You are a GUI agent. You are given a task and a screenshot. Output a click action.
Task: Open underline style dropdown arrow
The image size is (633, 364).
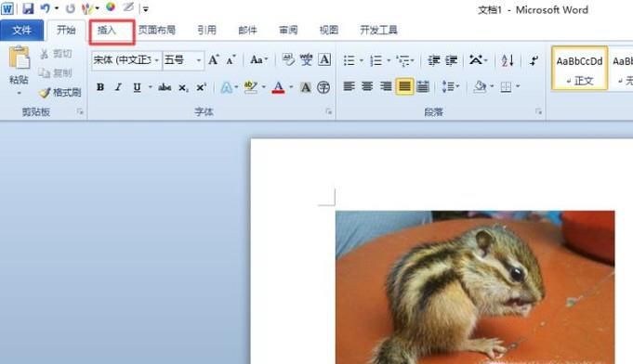(x=150, y=87)
